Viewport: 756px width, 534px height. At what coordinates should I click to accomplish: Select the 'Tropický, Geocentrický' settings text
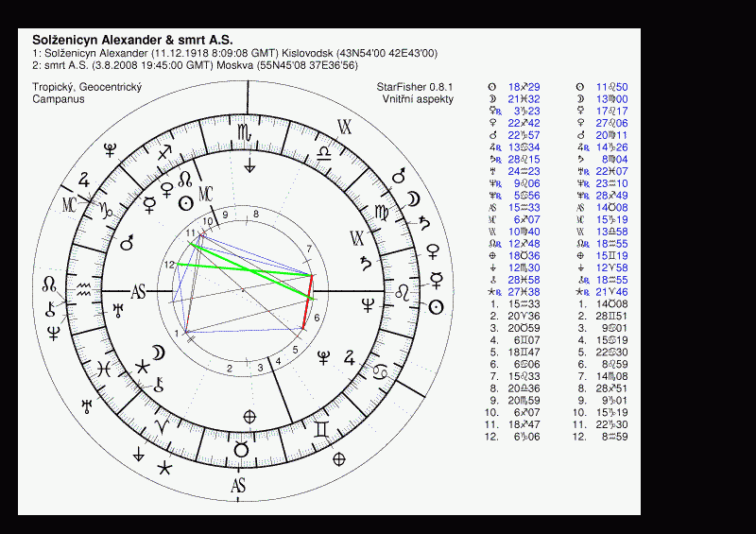click(86, 87)
